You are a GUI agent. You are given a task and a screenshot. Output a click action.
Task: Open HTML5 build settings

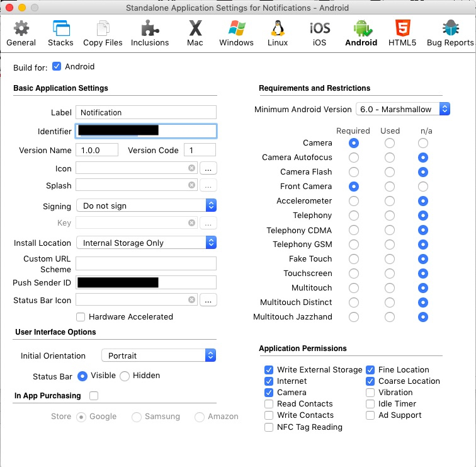(401, 33)
